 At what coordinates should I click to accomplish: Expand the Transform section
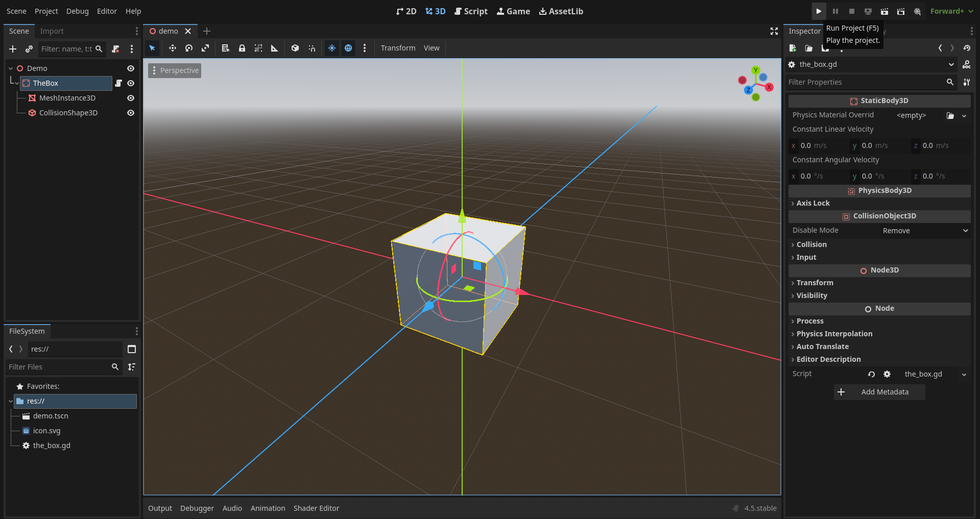[x=815, y=283]
